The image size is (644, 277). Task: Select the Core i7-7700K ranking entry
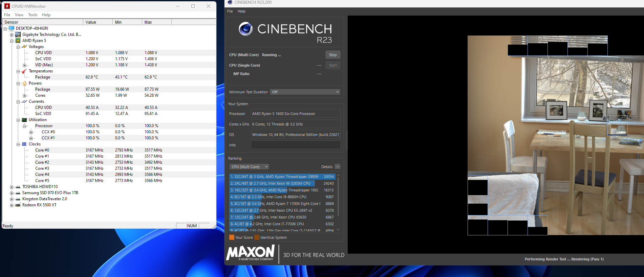[282, 224]
